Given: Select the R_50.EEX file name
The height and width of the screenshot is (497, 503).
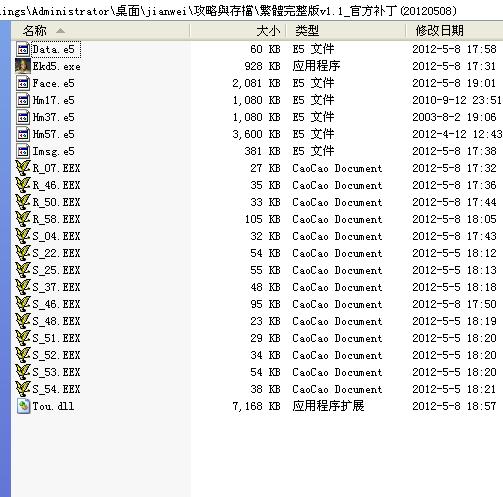Looking at the screenshot, I should pos(56,202).
